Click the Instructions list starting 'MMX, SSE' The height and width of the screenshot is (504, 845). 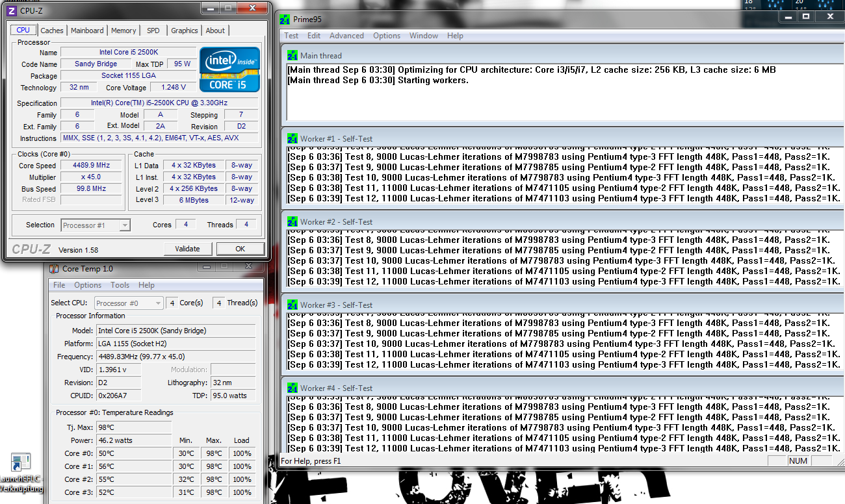click(x=160, y=138)
